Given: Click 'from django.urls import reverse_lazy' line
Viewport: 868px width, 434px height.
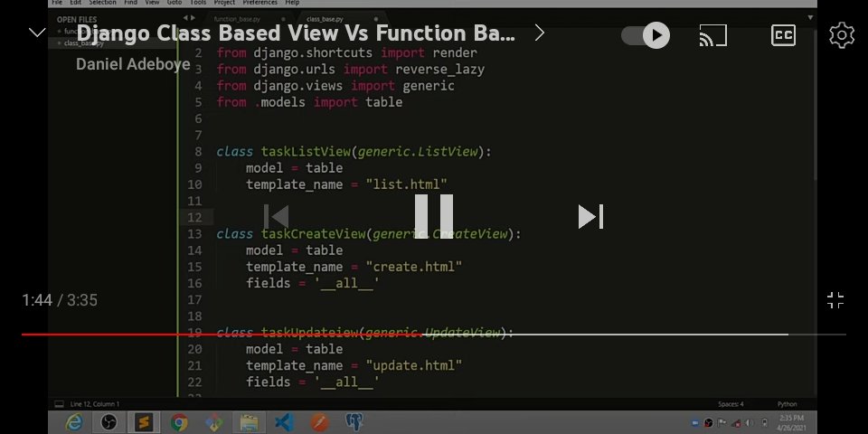Looking at the screenshot, I should tap(351, 70).
